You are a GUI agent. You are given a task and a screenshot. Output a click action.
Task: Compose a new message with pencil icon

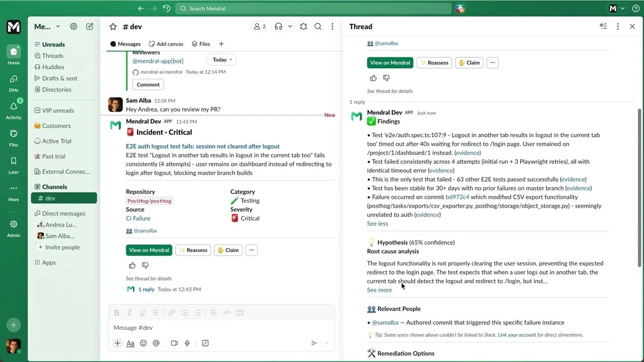coord(90,27)
